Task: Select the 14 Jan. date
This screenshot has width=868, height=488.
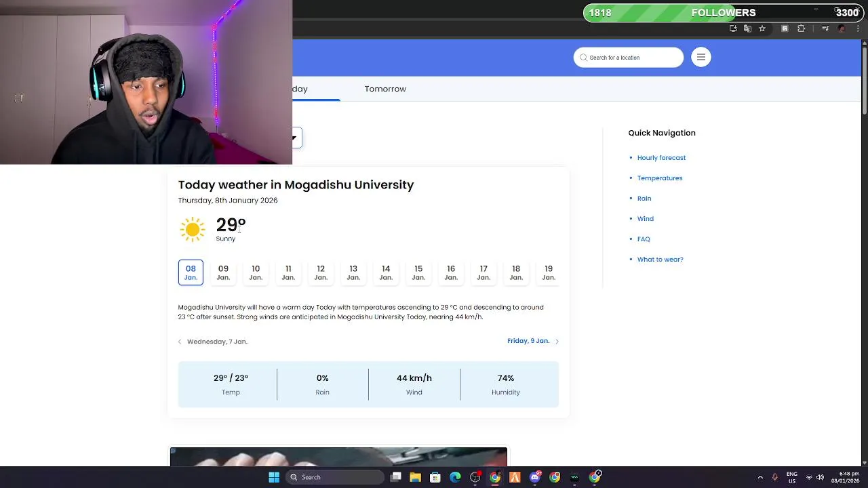Action: point(386,272)
